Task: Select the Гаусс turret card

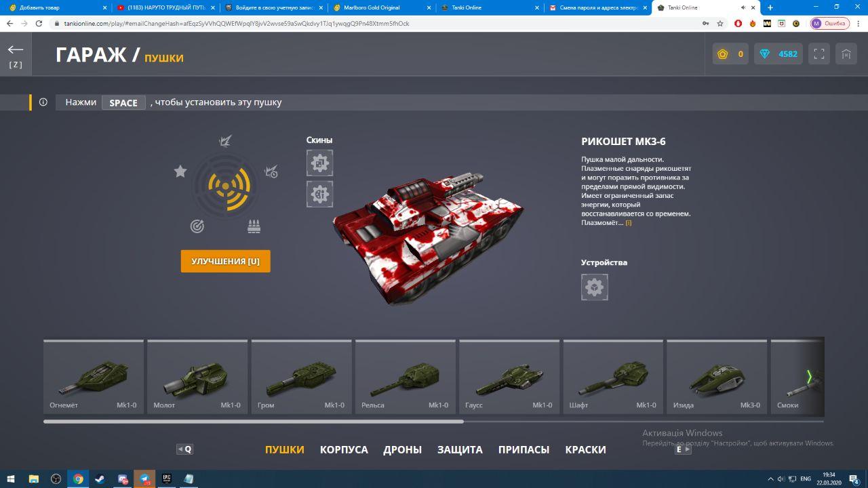Action: tap(509, 378)
